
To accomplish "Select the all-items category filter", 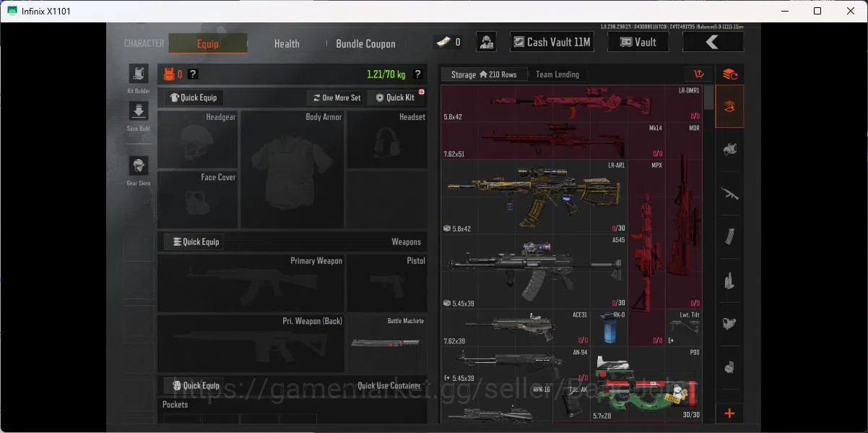I will click(729, 107).
